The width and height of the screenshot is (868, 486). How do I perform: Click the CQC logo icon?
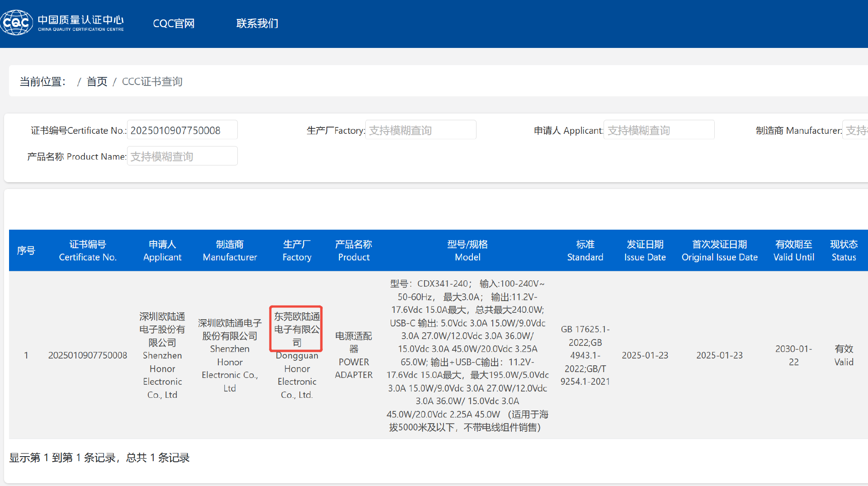[17, 23]
